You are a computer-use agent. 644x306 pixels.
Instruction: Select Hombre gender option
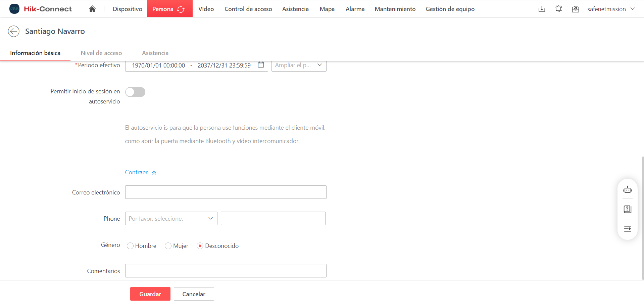pos(130,246)
